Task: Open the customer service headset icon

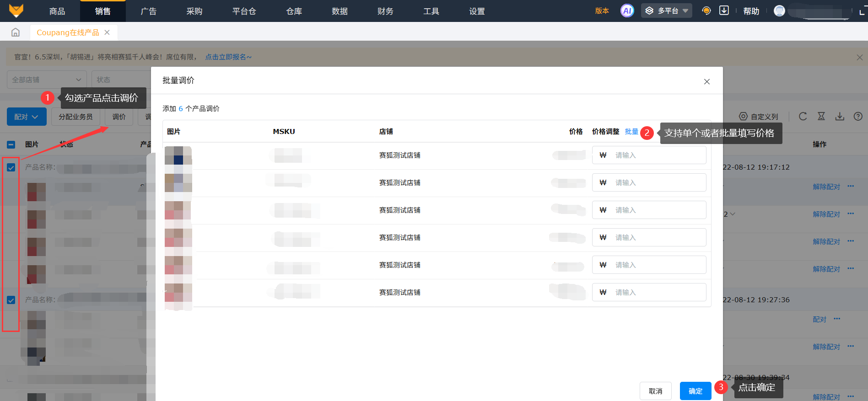Action: [706, 11]
